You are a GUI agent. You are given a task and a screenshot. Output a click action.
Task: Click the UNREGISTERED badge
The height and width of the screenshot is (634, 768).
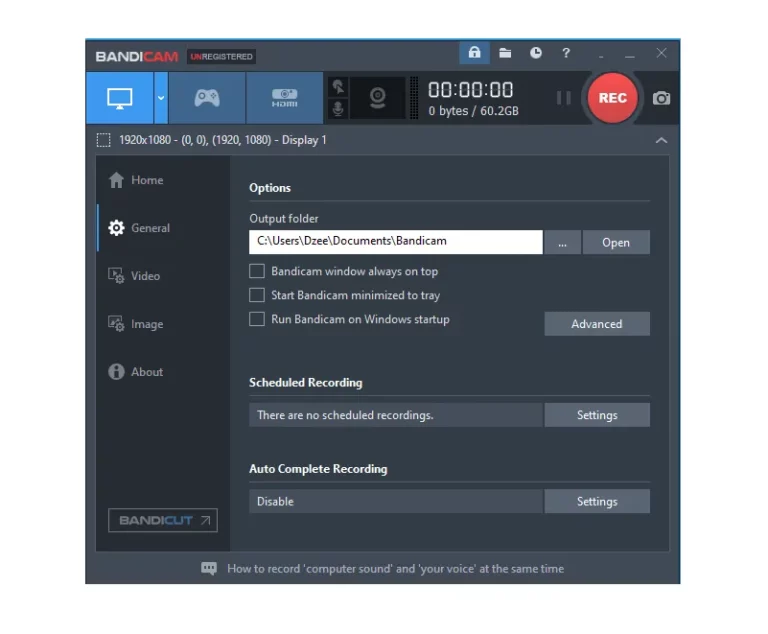point(221,57)
